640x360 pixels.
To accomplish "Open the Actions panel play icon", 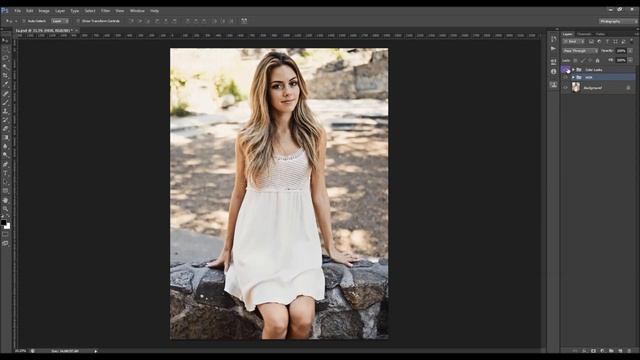I will click(553, 49).
